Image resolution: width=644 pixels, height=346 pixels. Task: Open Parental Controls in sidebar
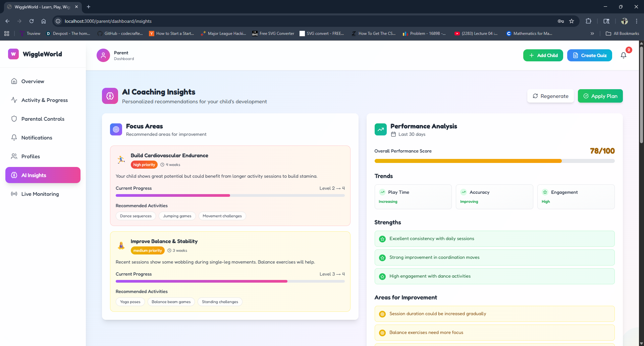(43, 119)
